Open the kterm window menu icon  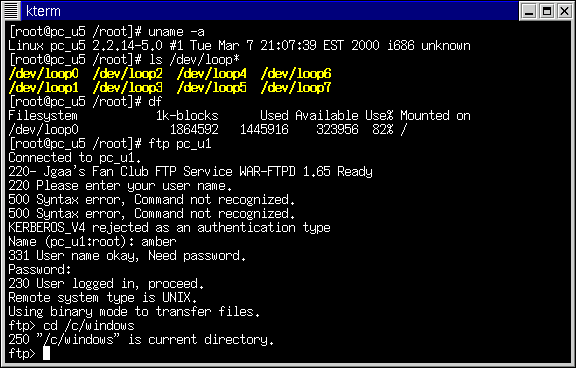(x=11, y=11)
